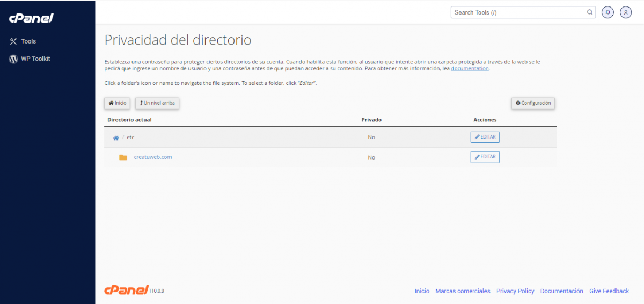Open Tools from the sidebar
This screenshot has height=304, width=644.
tap(28, 41)
